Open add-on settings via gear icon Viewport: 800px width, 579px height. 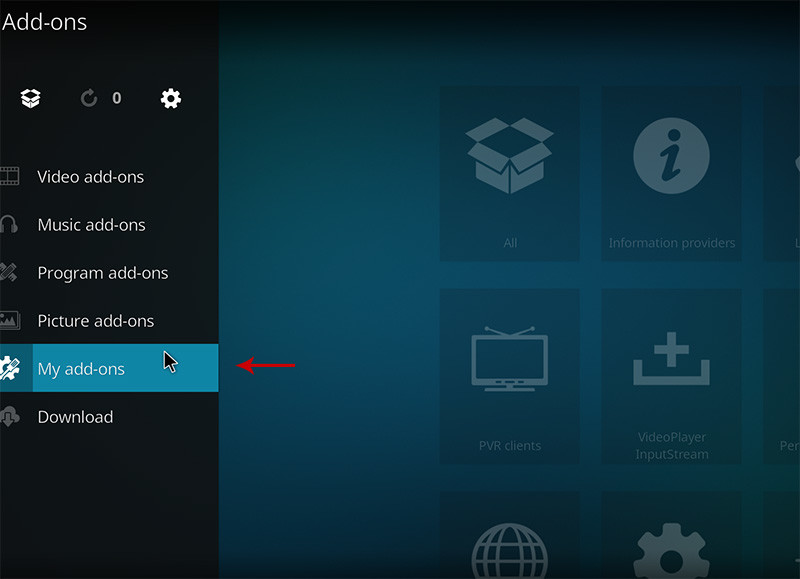[171, 98]
